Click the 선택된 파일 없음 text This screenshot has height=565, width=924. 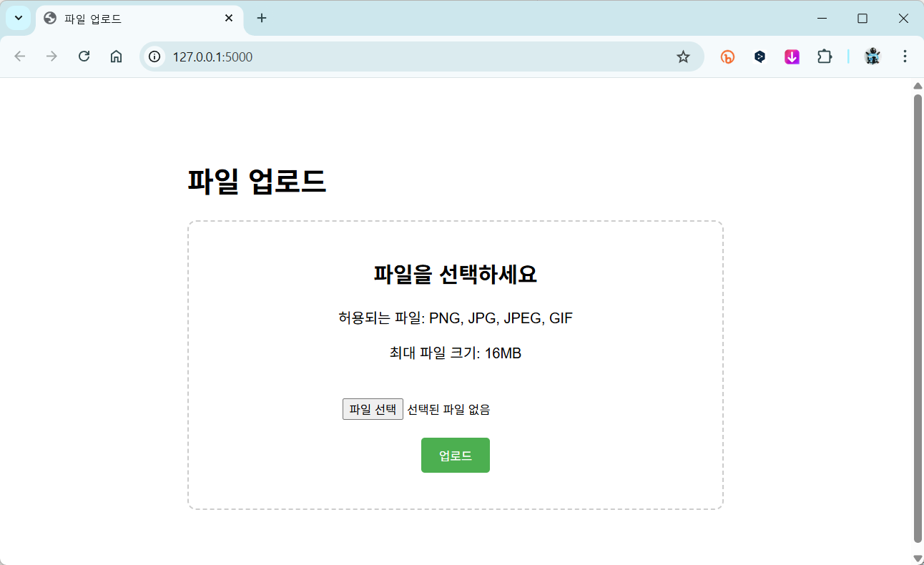(448, 409)
